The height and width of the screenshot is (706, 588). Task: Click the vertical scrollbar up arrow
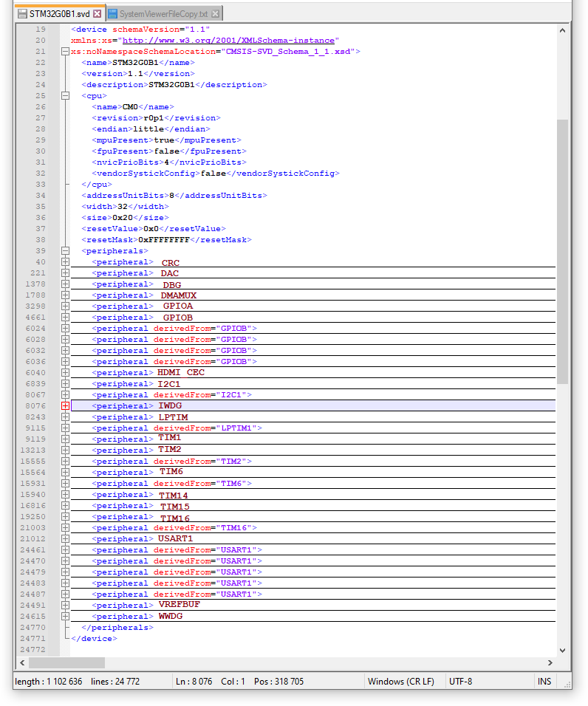click(562, 30)
